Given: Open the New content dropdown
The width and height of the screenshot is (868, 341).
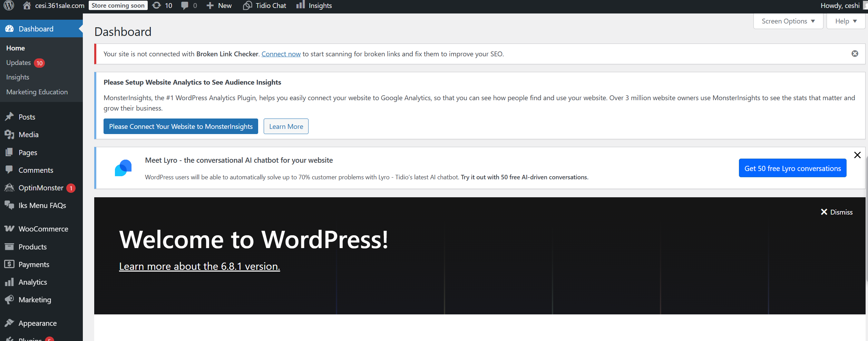Looking at the screenshot, I should tap(219, 6).
